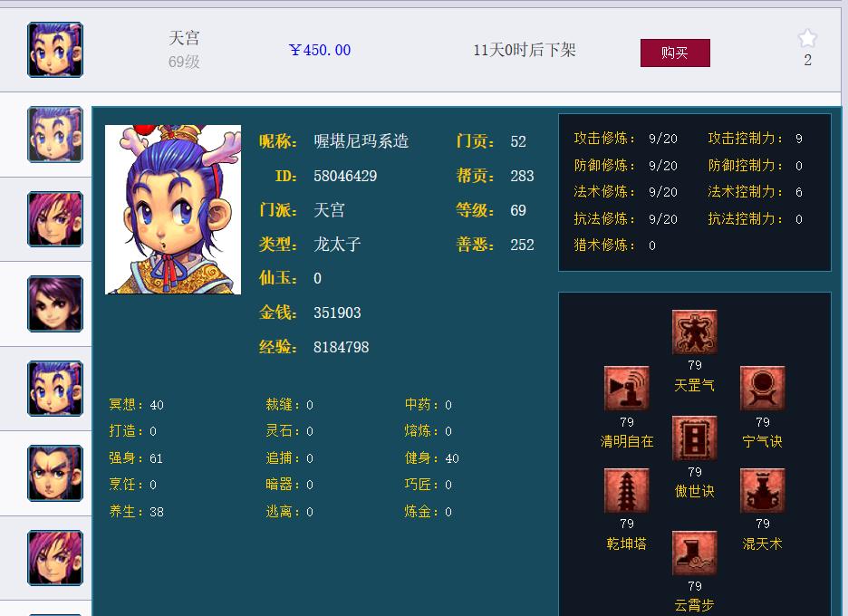Select the first avatar thumbnail in left sidebar
The width and height of the screenshot is (848, 616).
pyautogui.click(x=54, y=133)
